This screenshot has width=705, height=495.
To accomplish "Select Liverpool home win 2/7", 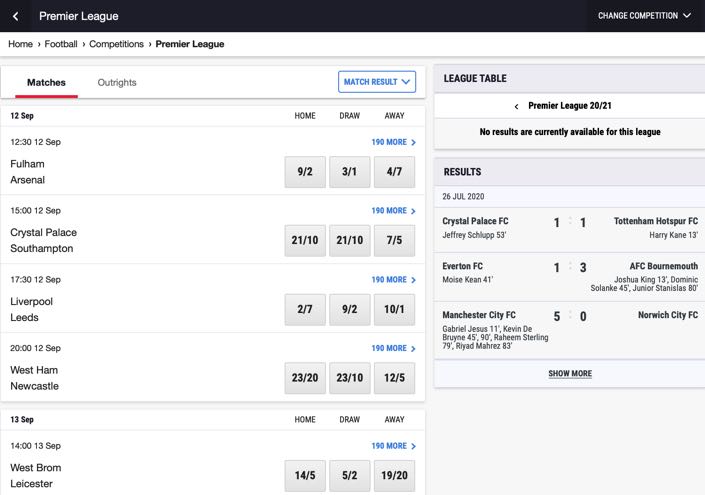I will 305,309.
